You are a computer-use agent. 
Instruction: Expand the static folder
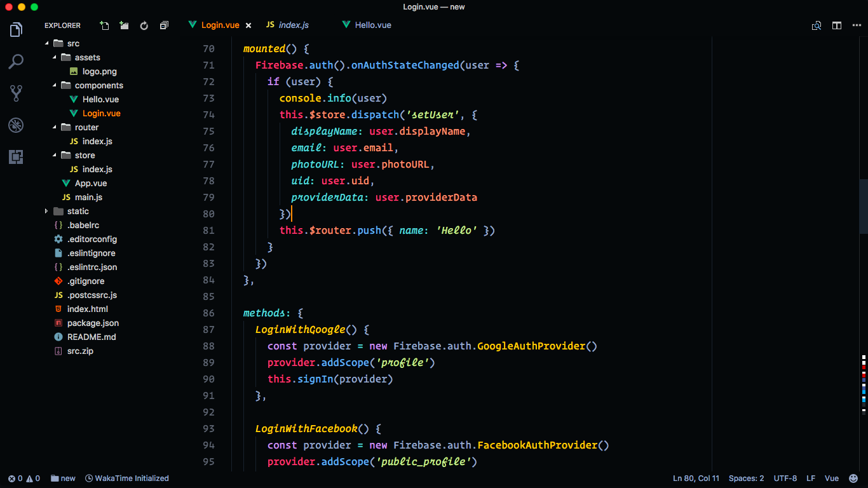click(46, 211)
